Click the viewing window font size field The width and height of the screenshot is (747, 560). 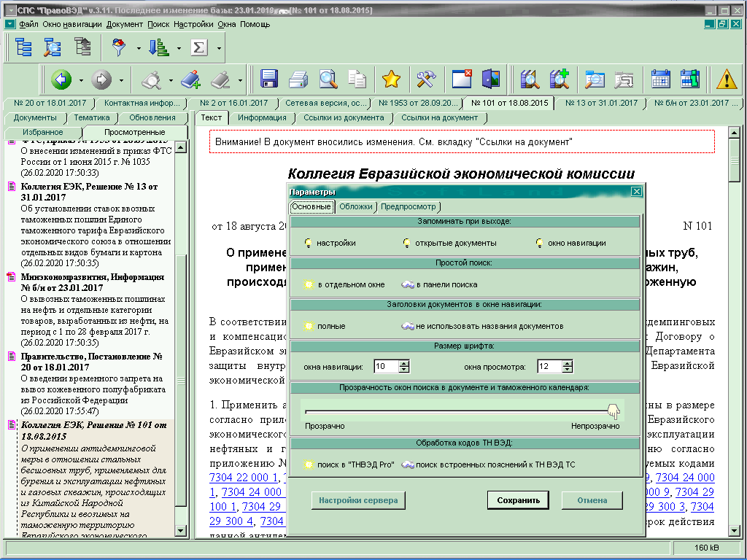[x=549, y=366]
